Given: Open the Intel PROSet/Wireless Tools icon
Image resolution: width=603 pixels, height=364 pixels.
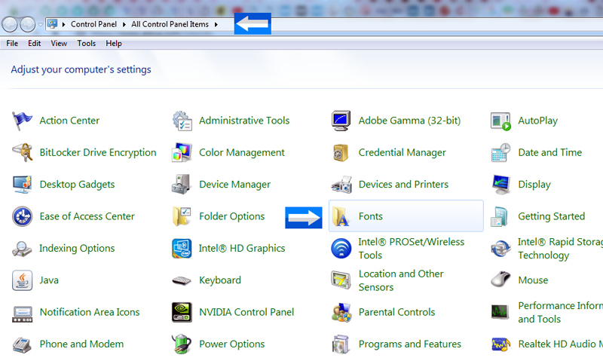Looking at the screenshot, I should 341,248.
